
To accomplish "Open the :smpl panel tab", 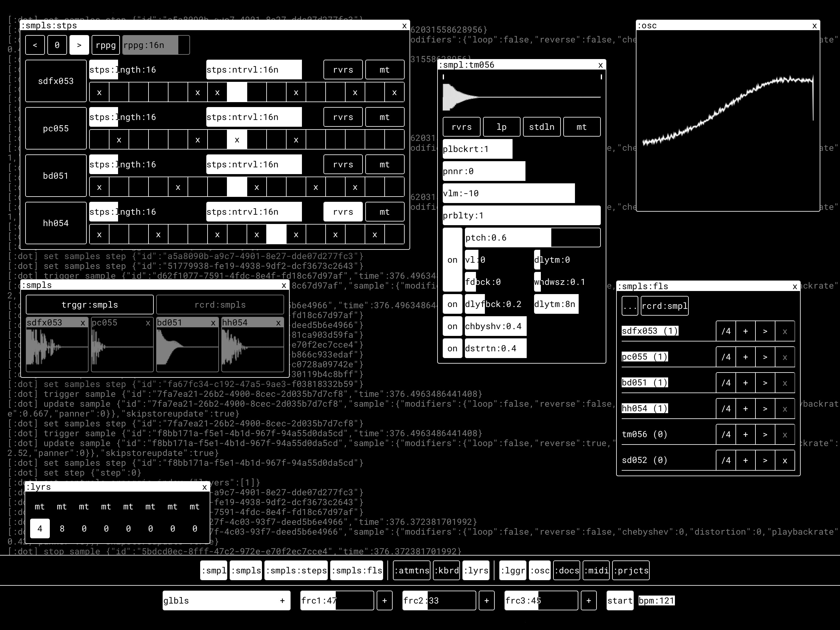I will coord(214,570).
